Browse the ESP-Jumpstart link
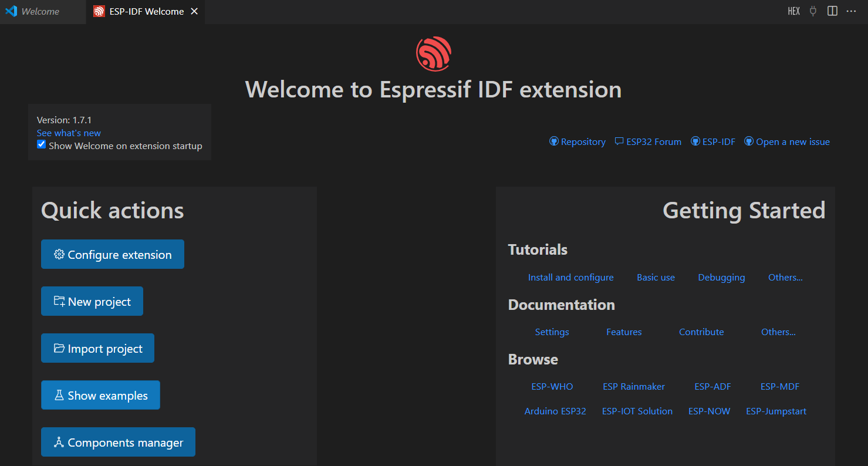This screenshot has height=466, width=868. tap(776, 411)
